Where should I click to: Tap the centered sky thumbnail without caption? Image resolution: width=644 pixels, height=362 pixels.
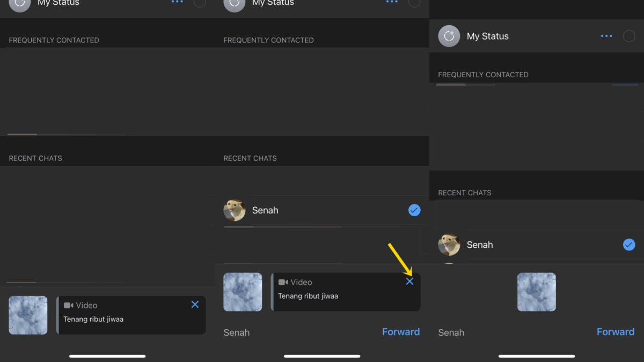537,292
